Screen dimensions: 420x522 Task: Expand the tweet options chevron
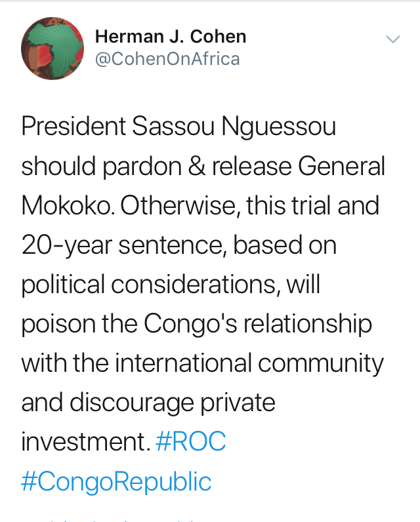point(392,39)
